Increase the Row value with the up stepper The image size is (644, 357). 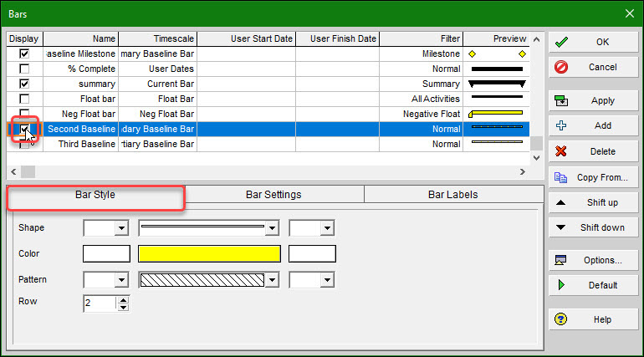pyautogui.click(x=124, y=299)
